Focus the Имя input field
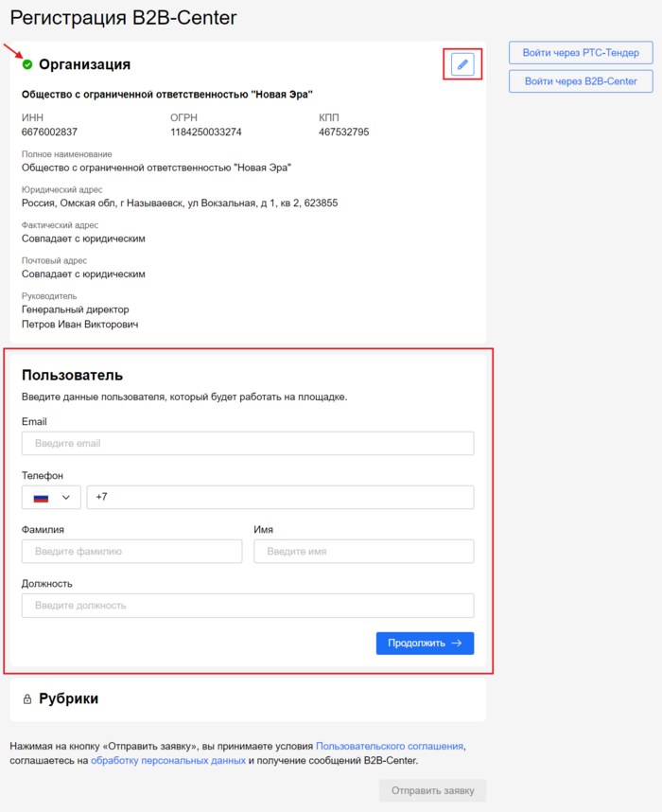The image size is (662, 812). (363, 551)
